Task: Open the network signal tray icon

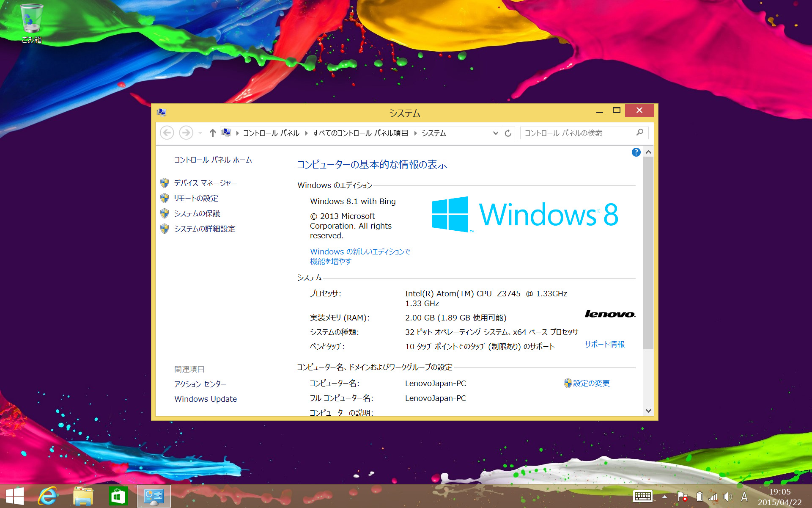Action: (713, 497)
